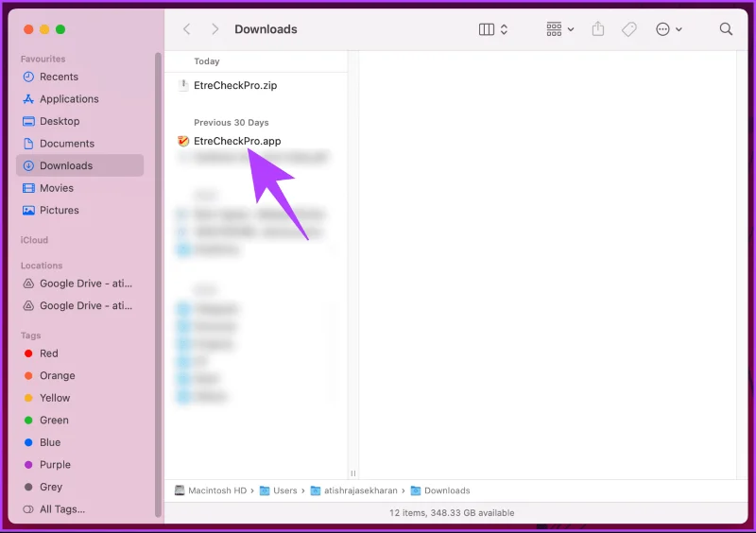The height and width of the screenshot is (533, 756).
Task: Click the EtreCheckPro.app icon
Action: [x=183, y=142]
